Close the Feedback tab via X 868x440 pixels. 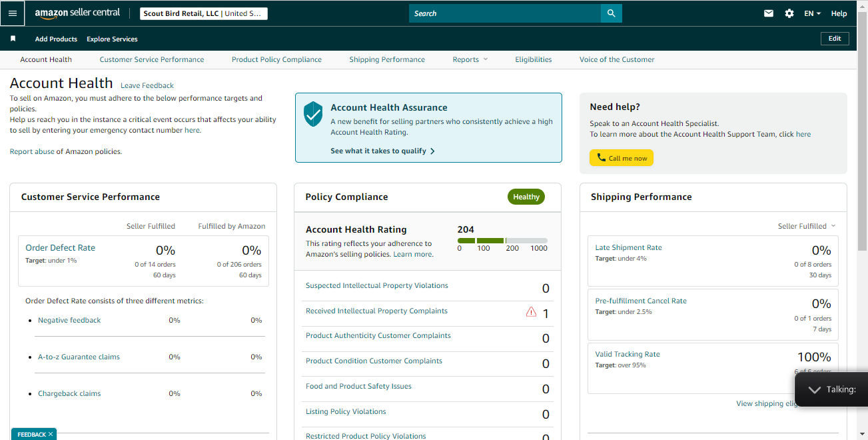point(51,434)
